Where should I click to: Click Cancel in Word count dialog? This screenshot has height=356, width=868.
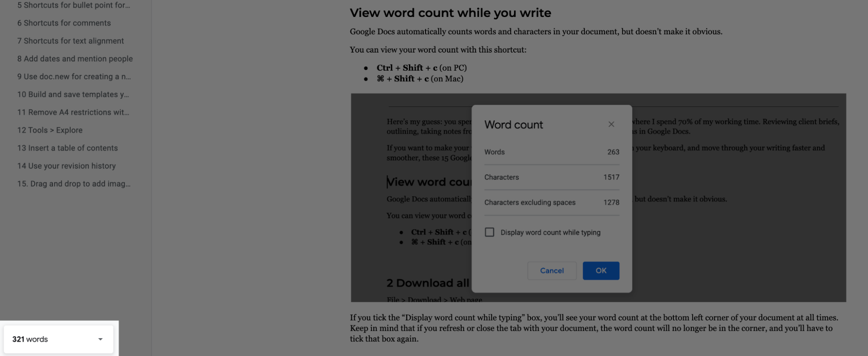pyautogui.click(x=551, y=270)
